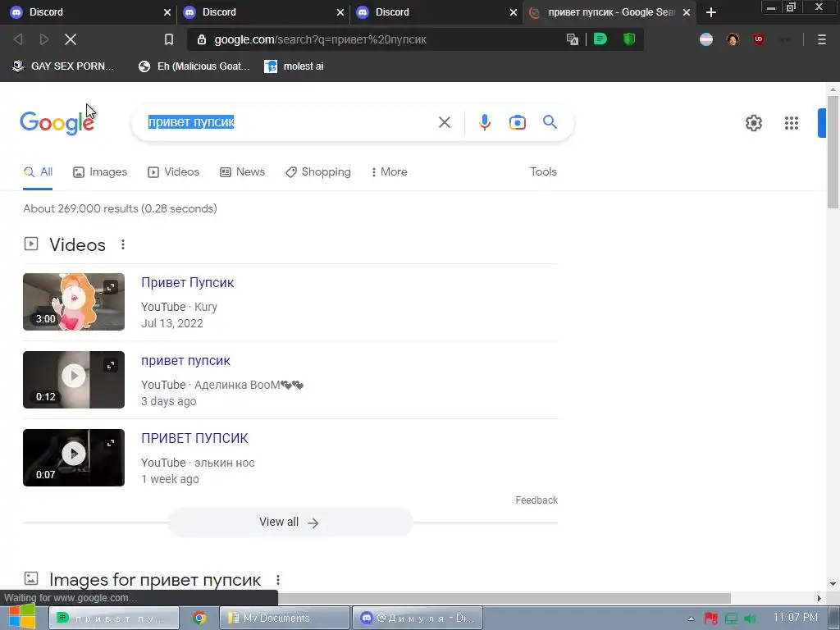Image resolution: width=840 pixels, height=630 pixels.
Task: Click the green chat-bubble extension icon in address bar
Action: (600, 39)
